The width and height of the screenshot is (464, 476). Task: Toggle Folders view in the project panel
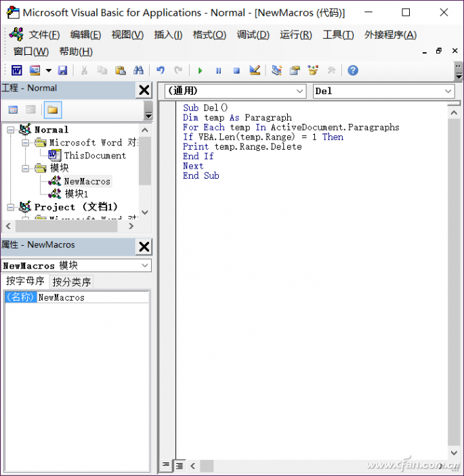pyautogui.click(x=52, y=110)
